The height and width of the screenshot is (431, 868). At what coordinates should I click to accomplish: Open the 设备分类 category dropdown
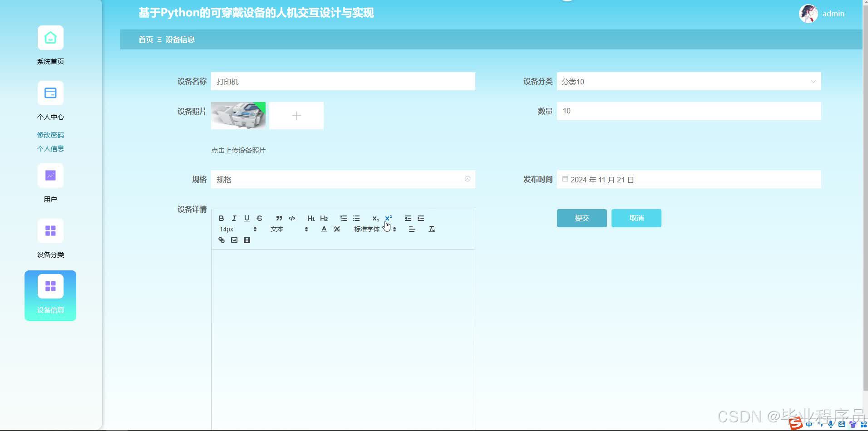coord(688,82)
